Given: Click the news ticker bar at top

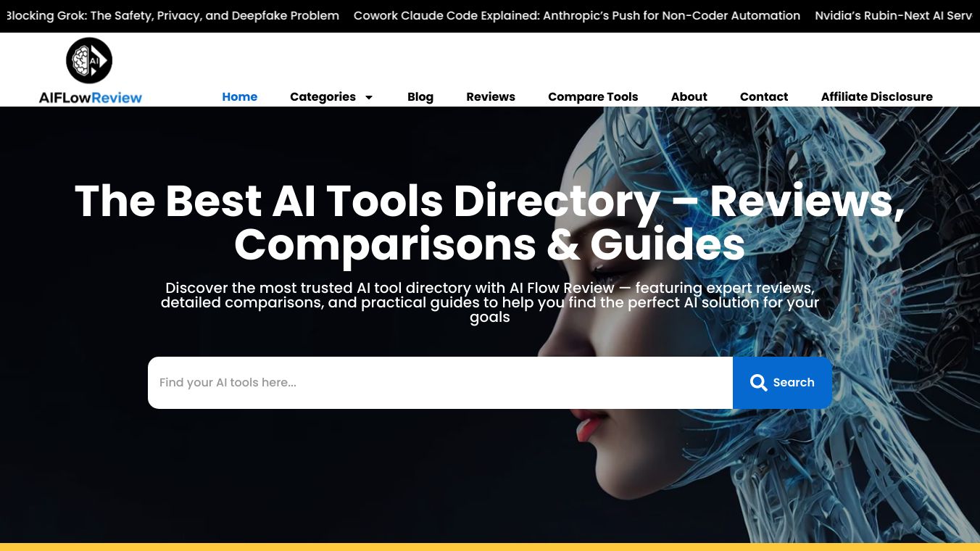Looking at the screenshot, I should [x=490, y=15].
